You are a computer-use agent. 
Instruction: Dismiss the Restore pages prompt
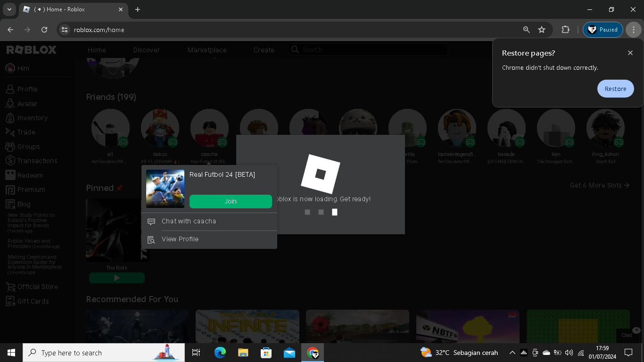(630, 53)
